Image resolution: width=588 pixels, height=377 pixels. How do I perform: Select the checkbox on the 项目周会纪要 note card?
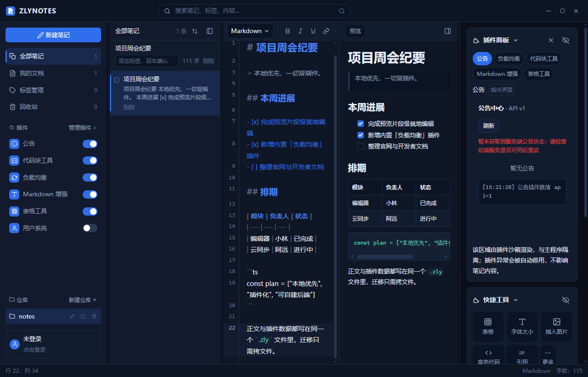pyautogui.click(x=117, y=80)
